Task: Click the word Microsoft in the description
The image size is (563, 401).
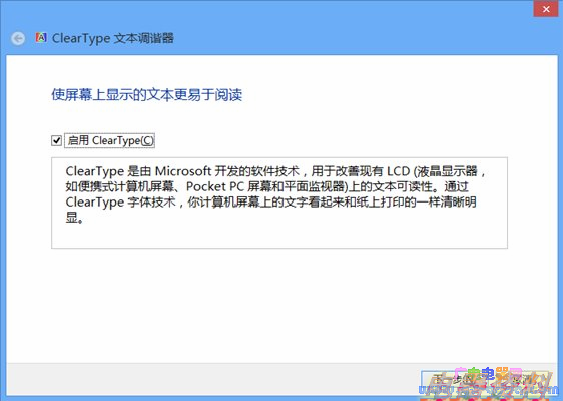Action: tap(182, 171)
